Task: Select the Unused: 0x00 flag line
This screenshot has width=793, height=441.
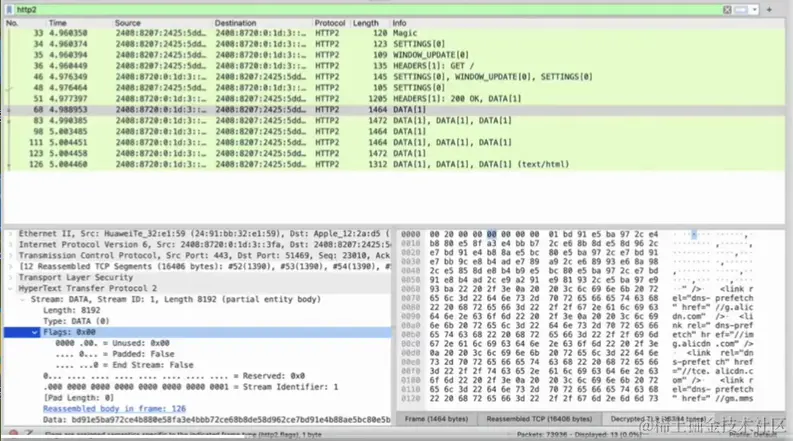Action: (112, 343)
